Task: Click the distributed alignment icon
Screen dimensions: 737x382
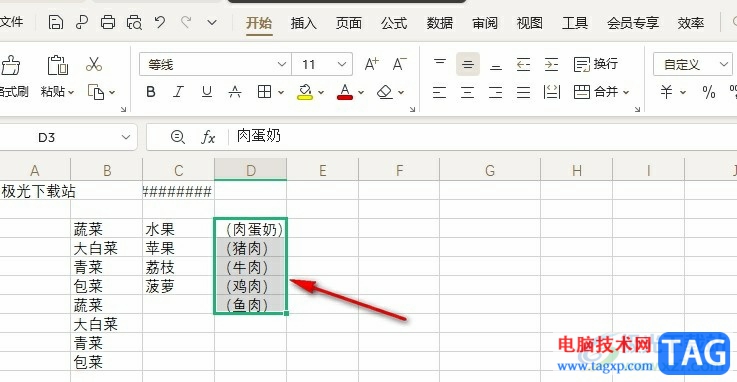Action: pyautogui.click(x=552, y=92)
